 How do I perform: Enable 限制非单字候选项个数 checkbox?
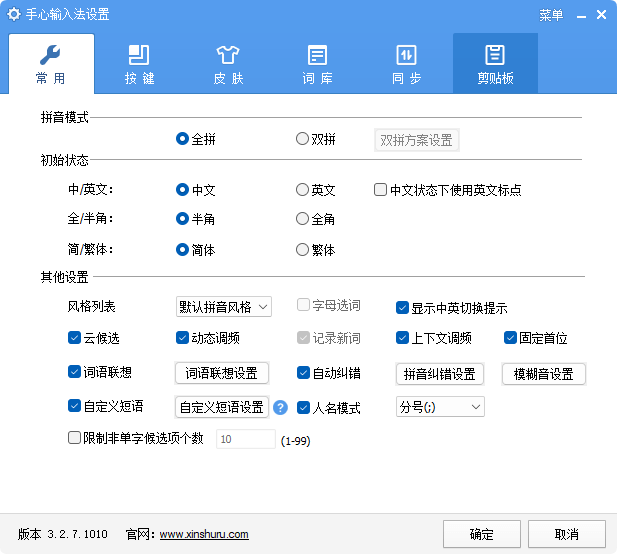(x=74, y=438)
